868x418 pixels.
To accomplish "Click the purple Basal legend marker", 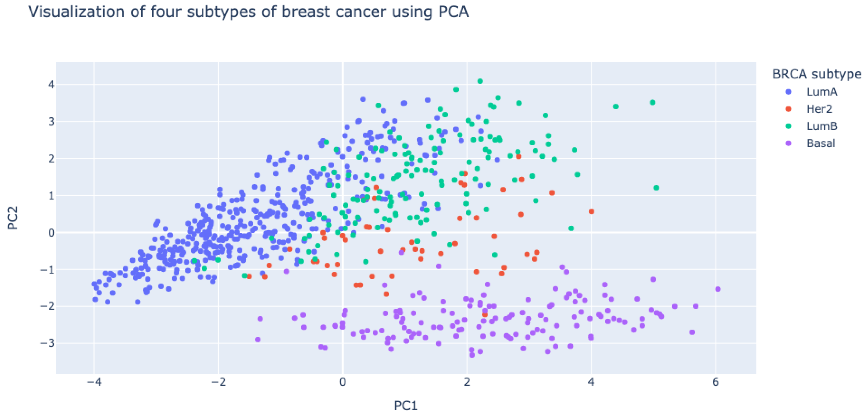I will [788, 143].
